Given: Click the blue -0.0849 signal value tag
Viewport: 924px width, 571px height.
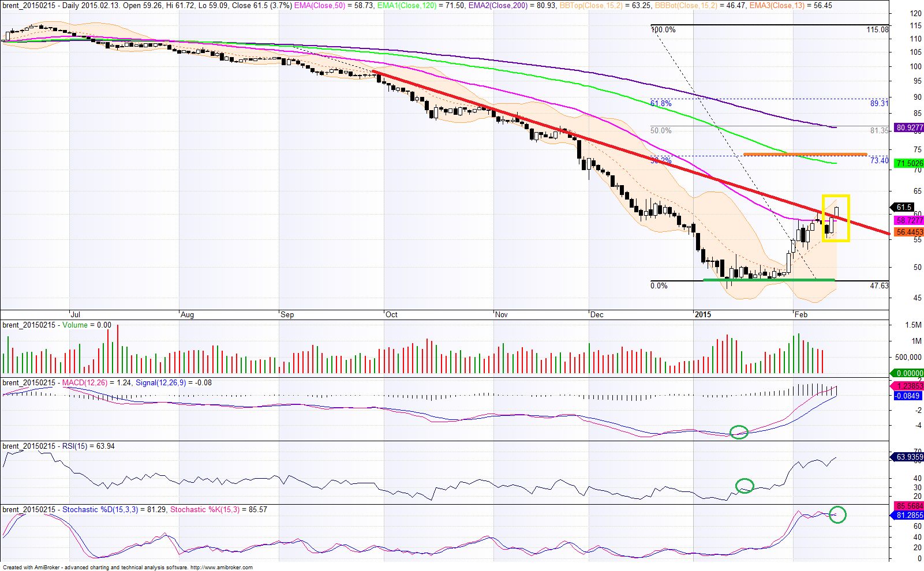Looking at the screenshot, I should tap(908, 396).
